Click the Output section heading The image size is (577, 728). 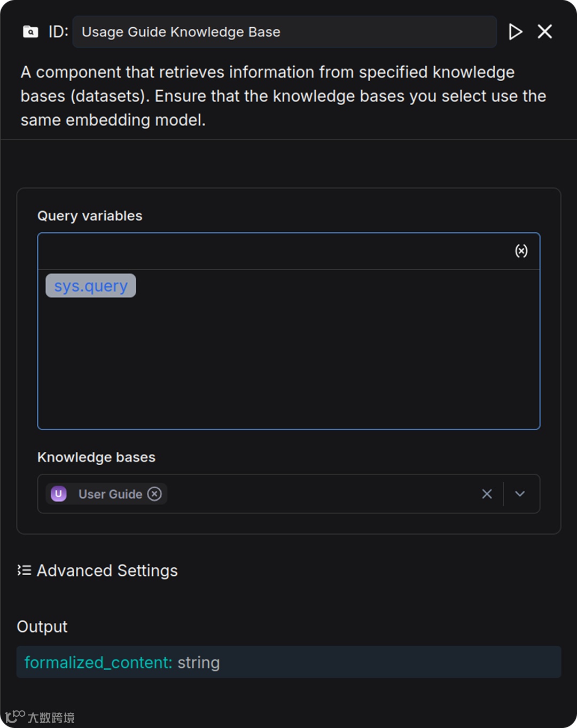pos(42,627)
